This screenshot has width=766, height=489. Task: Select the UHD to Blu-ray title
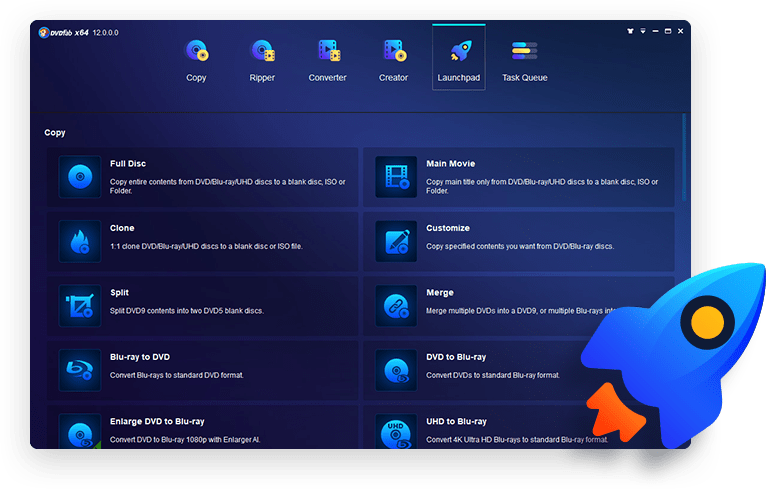pyautogui.click(x=456, y=422)
